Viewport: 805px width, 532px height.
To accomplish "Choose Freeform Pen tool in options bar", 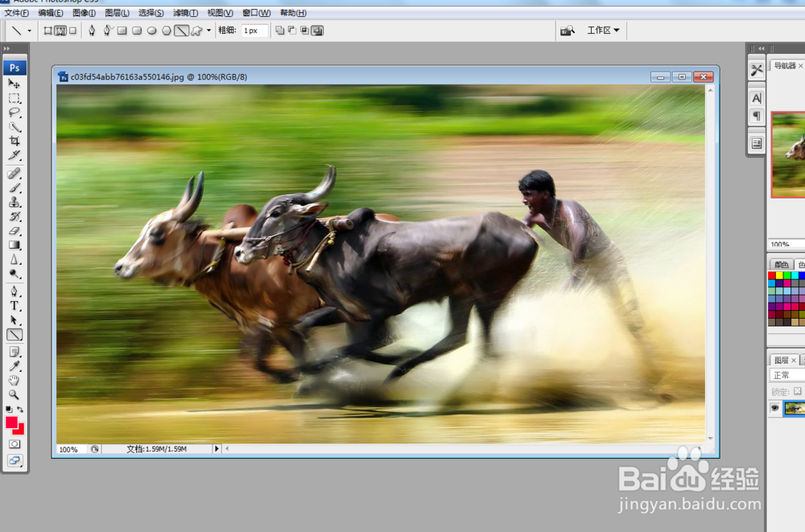I will point(107,31).
